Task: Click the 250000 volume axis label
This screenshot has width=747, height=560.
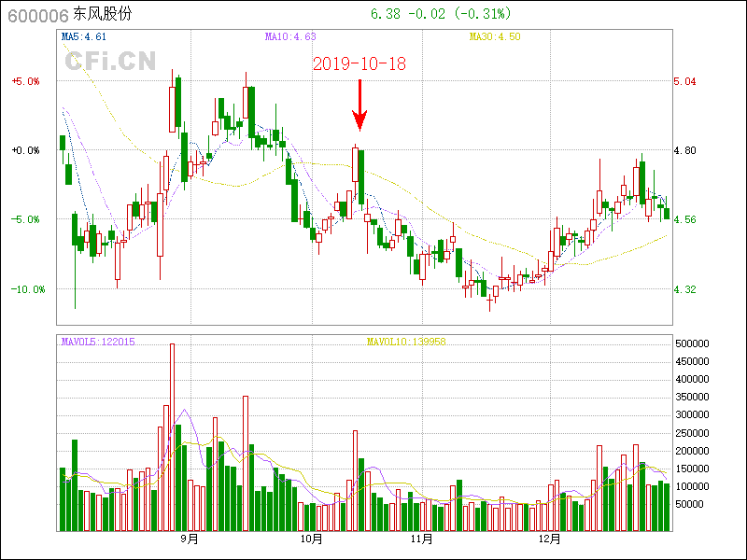Action: [692, 433]
